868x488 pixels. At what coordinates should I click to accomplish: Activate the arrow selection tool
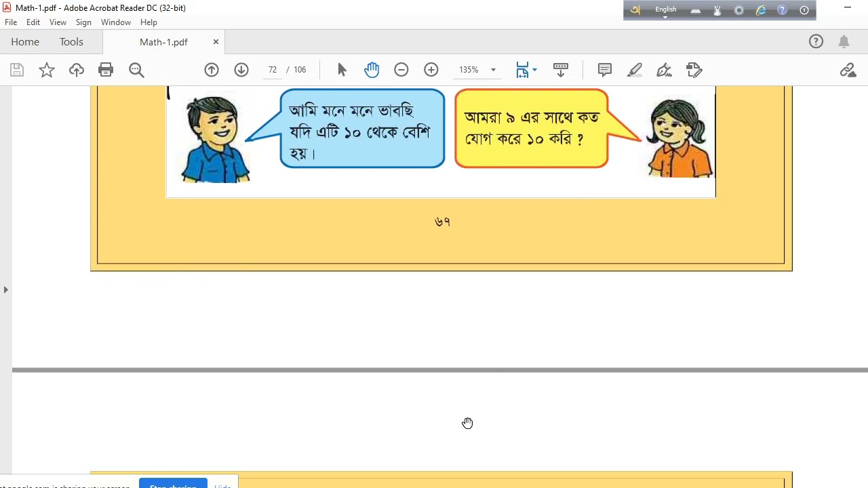pos(342,70)
